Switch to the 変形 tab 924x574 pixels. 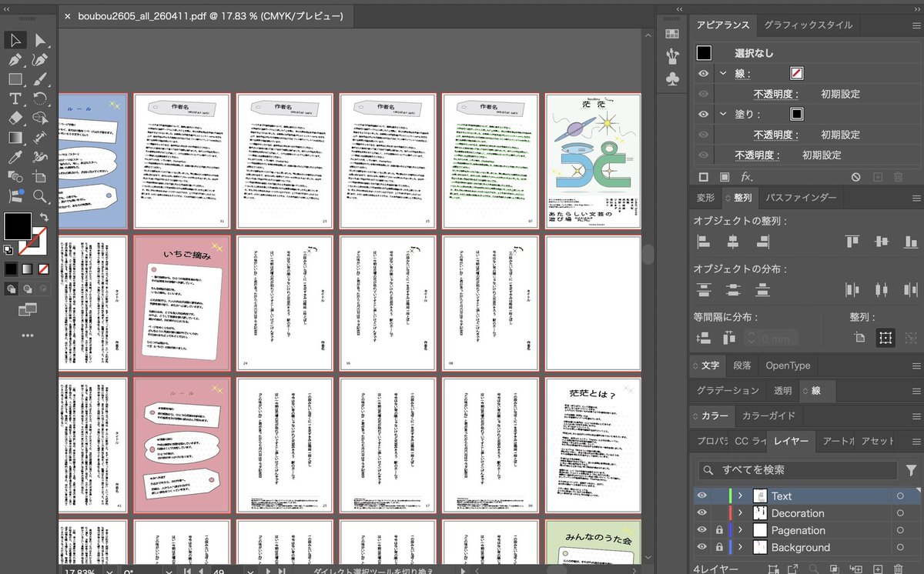coord(705,198)
